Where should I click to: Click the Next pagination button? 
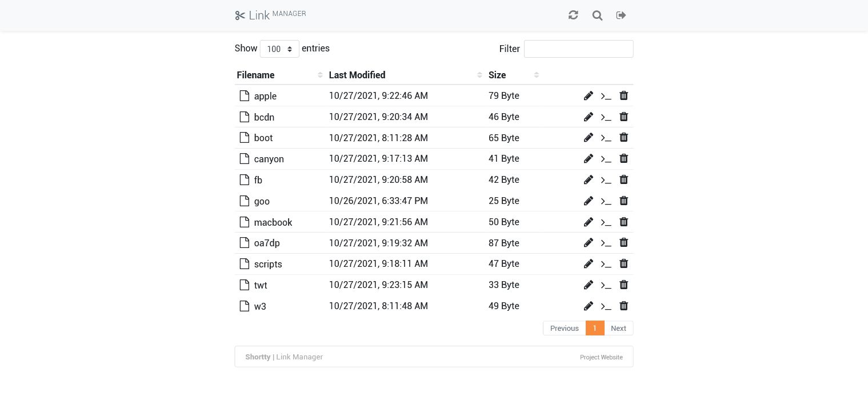(618, 329)
